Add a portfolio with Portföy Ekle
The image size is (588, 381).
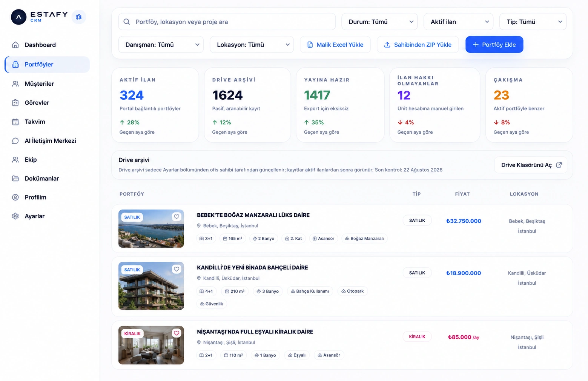tap(494, 45)
